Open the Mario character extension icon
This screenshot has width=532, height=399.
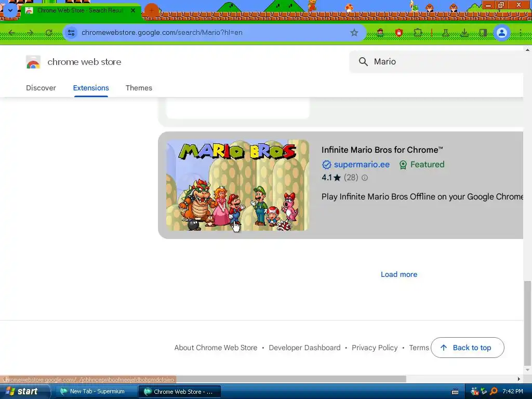tap(380, 33)
